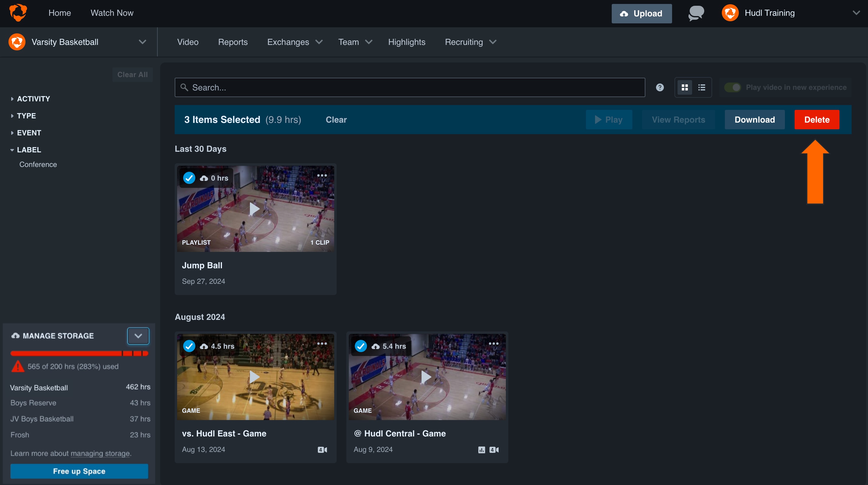This screenshot has height=485, width=868.
Task: Download the selected items
Action: pos(755,120)
